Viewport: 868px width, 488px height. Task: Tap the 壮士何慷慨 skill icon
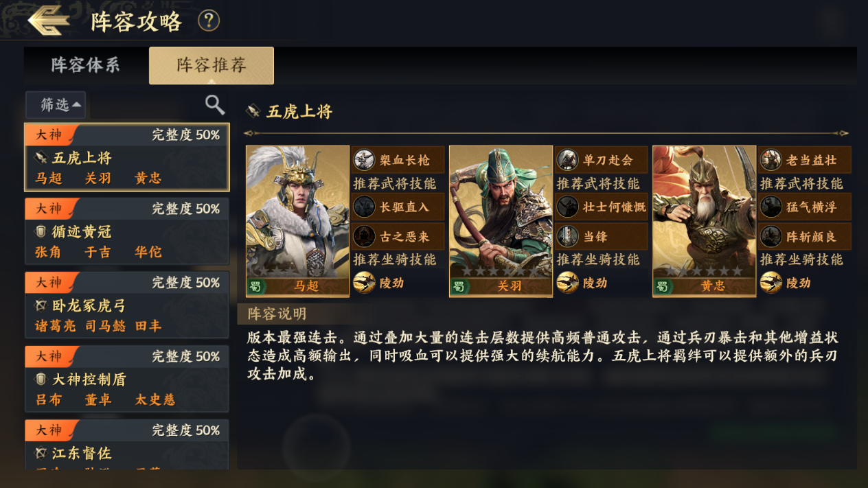tap(567, 206)
